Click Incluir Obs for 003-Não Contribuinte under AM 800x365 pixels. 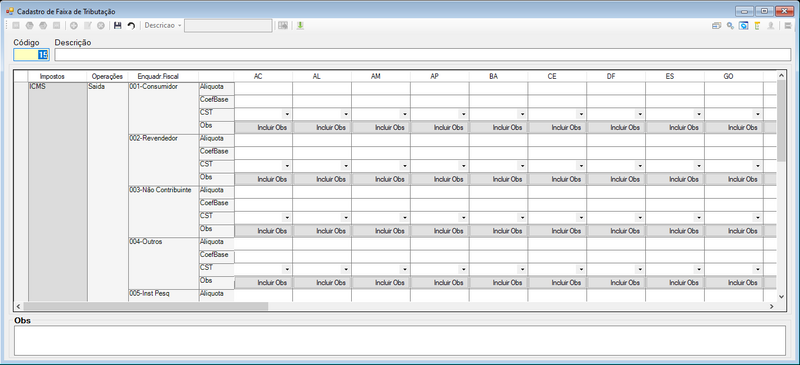click(x=381, y=231)
